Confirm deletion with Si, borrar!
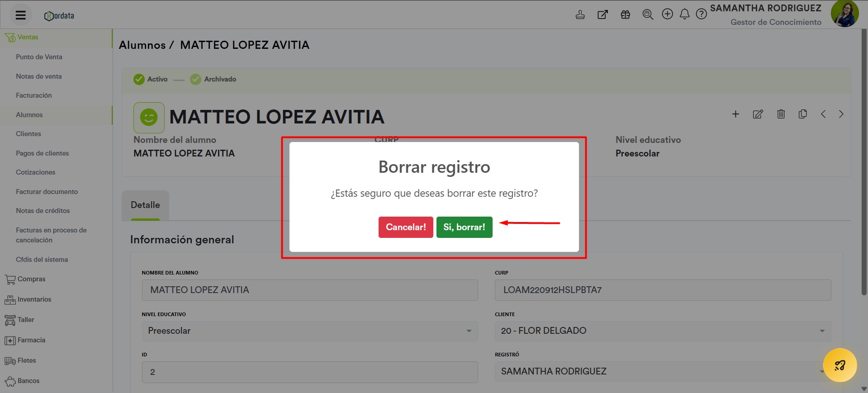The image size is (868, 393). (464, 227)
